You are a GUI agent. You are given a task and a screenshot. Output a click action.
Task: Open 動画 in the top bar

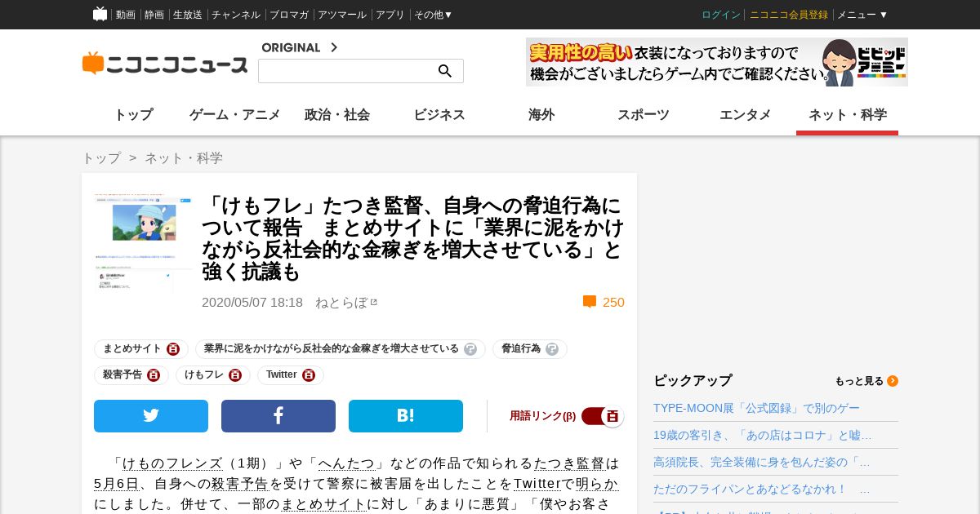[126, 15]
